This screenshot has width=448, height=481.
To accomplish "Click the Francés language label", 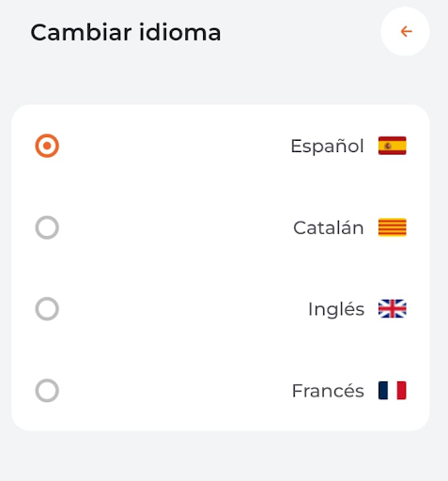I will 328,391.
